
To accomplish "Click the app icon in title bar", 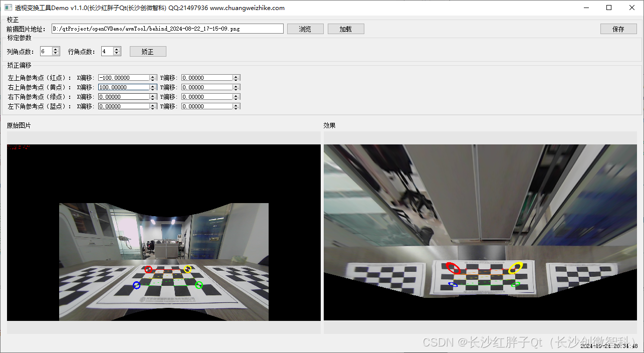I will 8,8.
